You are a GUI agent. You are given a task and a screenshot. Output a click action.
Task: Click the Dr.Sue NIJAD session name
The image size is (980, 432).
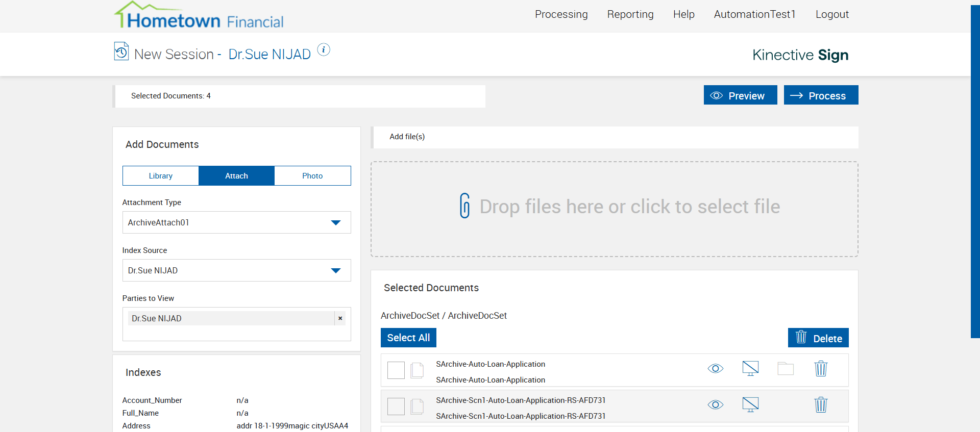[x=269, y=54]
